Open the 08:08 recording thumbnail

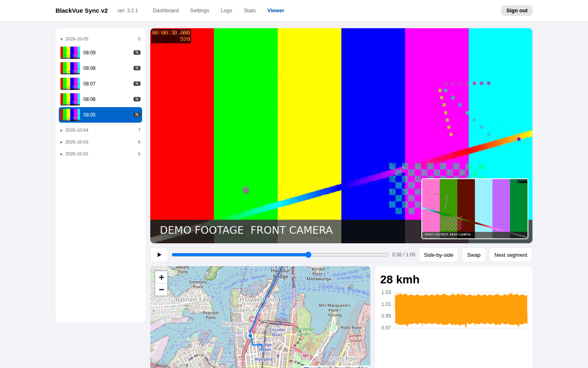pos(70,68)
